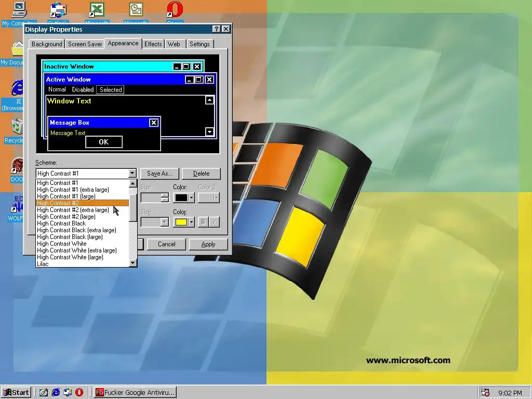
Task: Click the Selected menu item in preview
Action: click(111, 89)
